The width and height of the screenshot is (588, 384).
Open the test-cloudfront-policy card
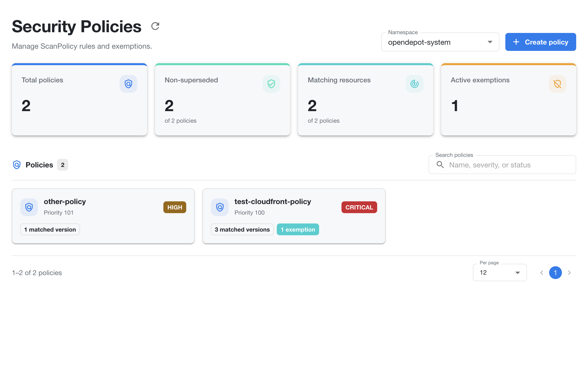[294, 216]
